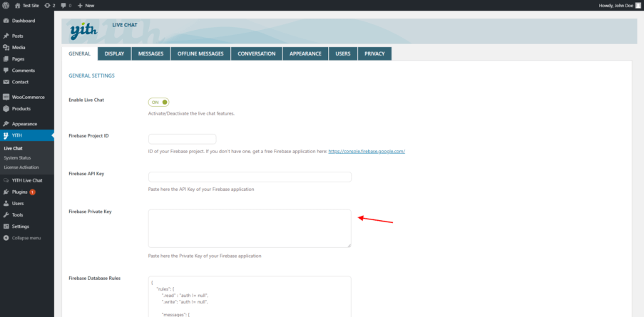
Task: Focus the Firebase Project ID field
Action: (x=183, y=139)
